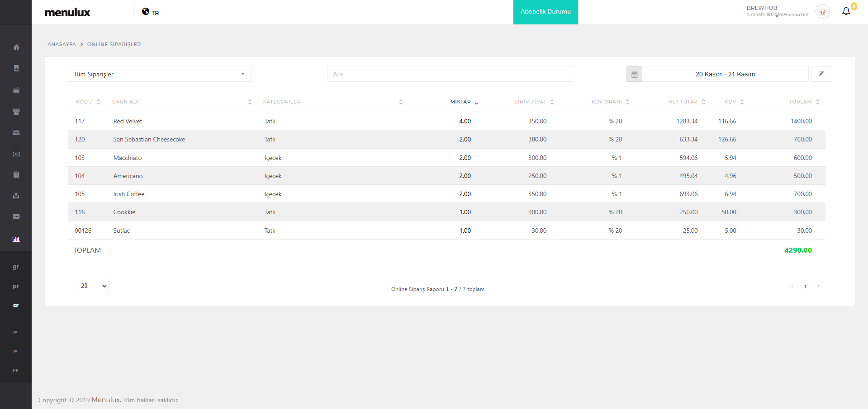Click the Abonelik Durumu button
Screen dimensions: 868x409
click(545, 12)
